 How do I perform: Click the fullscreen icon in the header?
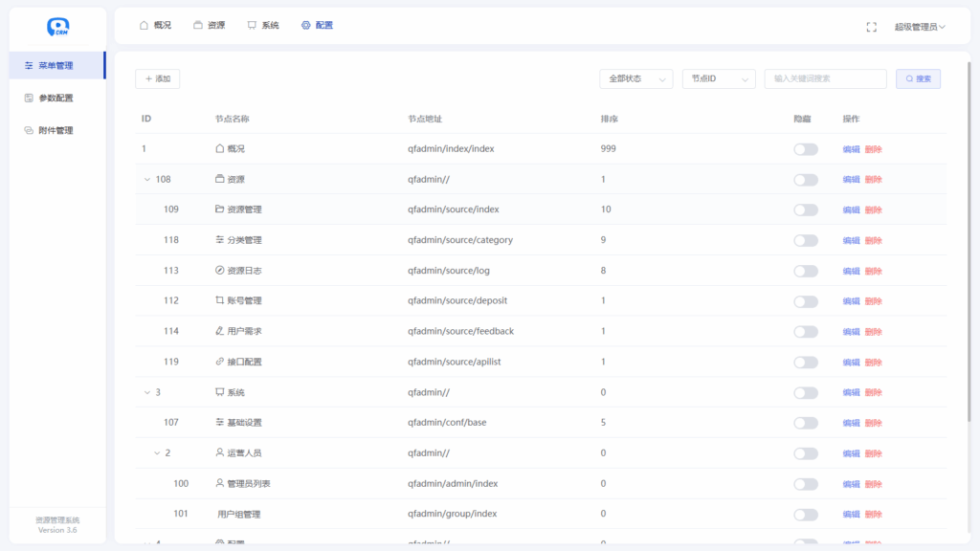click(871, 26)
